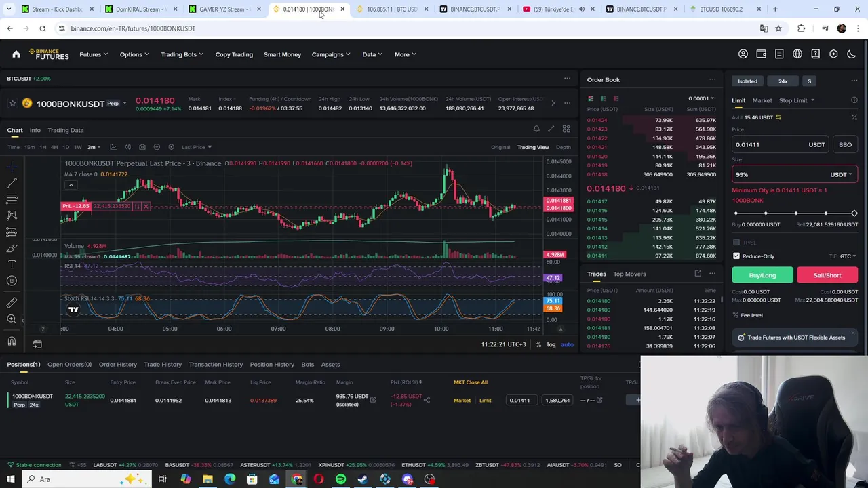Click the Binance home icon
868x488 pixels.
16,54
